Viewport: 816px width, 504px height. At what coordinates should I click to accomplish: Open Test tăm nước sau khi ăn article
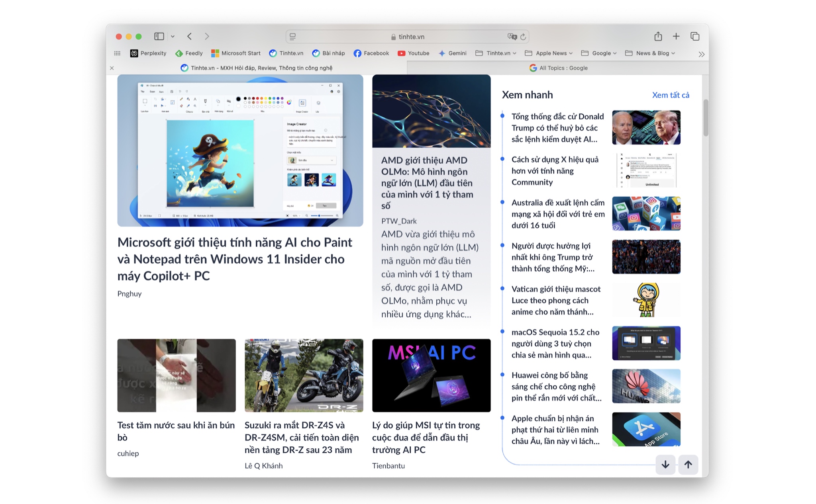pyautogui.click(x=176, y=431)
